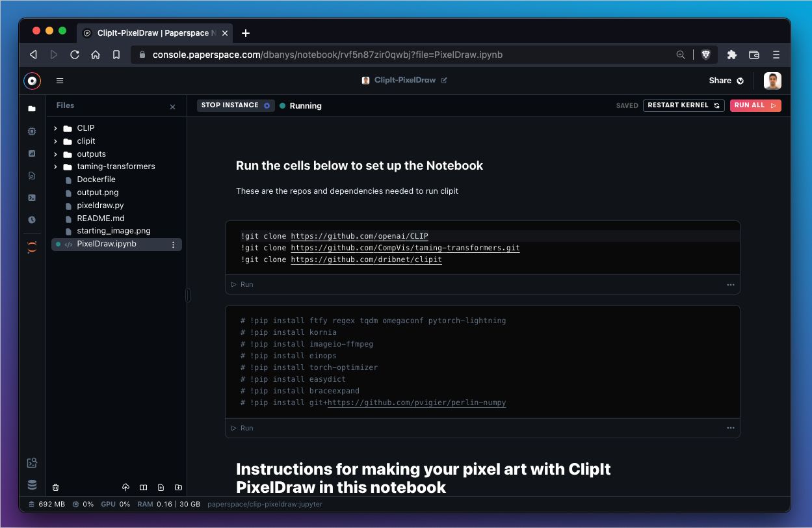Click the browser back arrow
Screen dimensions: 812x528
tap(33, 55)
